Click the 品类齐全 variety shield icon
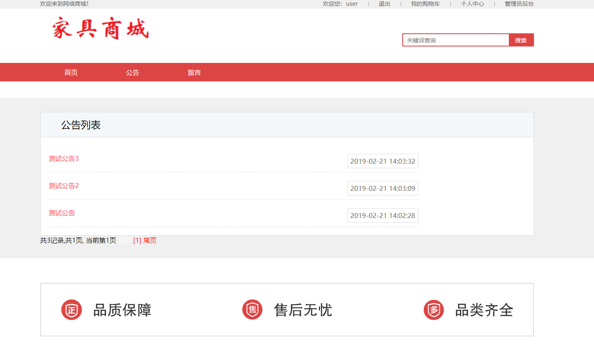Viewport: 594px width, 364px height. click(434, 310)
